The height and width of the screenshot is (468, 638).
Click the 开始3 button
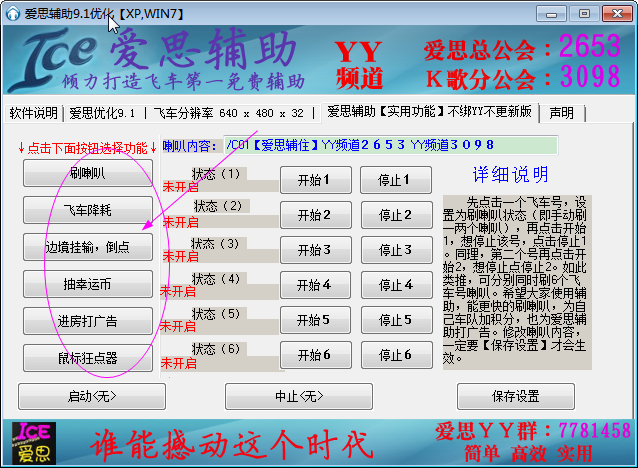tap(316, 250)
